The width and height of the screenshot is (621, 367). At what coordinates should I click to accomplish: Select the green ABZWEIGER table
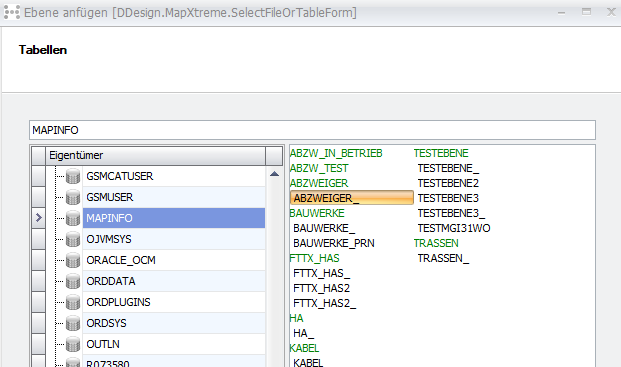(319, 183)
